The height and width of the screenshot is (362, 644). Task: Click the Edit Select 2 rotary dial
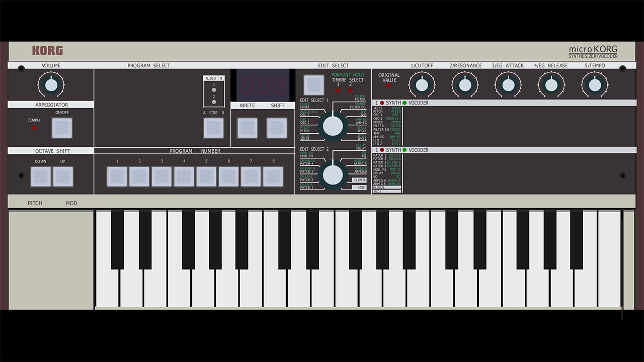coord(332,174)
